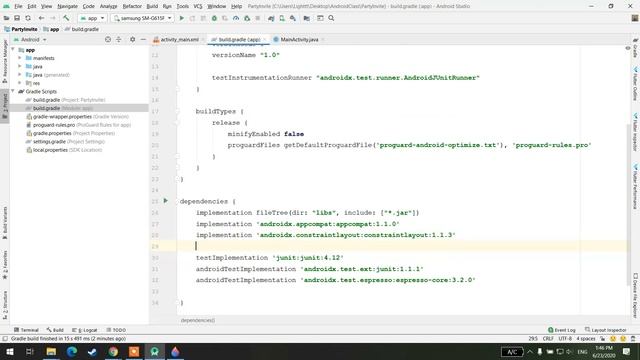Image resolution: width=640 pixels, height=360 pixels.
Task: Open Project Structure icon
Action: coord(307,18)
